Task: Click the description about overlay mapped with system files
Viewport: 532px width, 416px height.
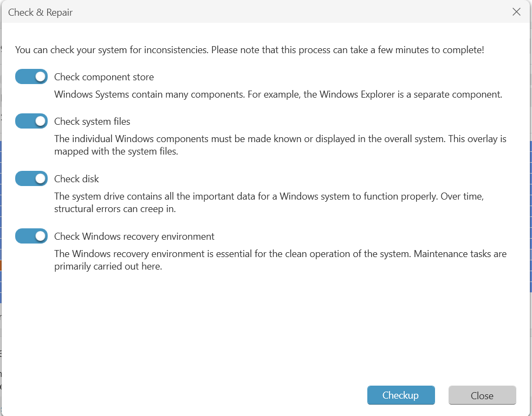Action: click(280, 145)
